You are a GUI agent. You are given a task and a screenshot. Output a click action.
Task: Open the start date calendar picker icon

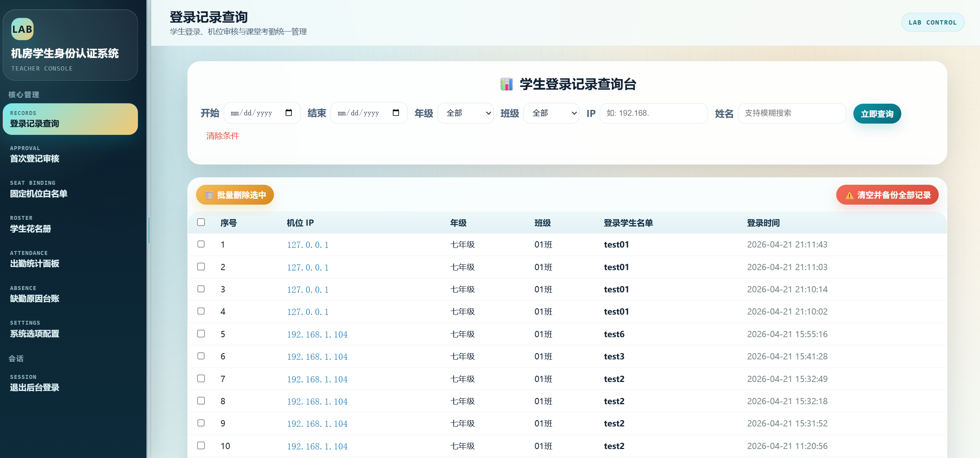289,113
